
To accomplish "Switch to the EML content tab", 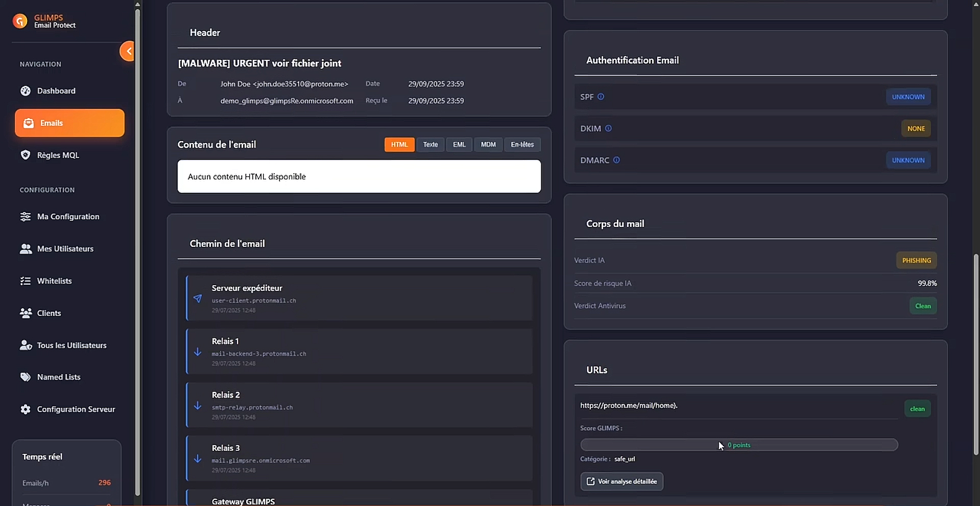I will pyautogui.click(x=459, y=145).
